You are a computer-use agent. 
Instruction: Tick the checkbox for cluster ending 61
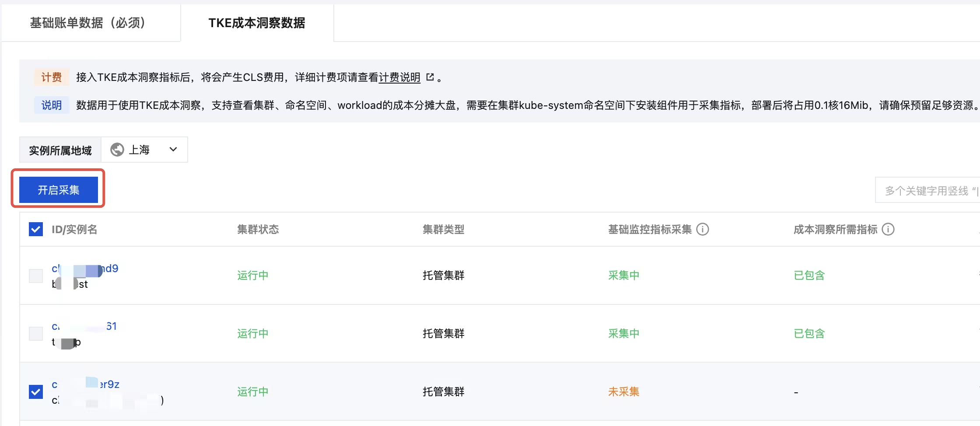pos(36,334)
